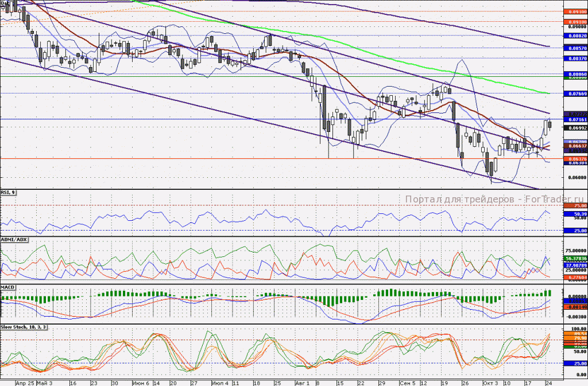Click the Сен 5 date label
Viewport: 588px width, 386px height.
point(407,383)
